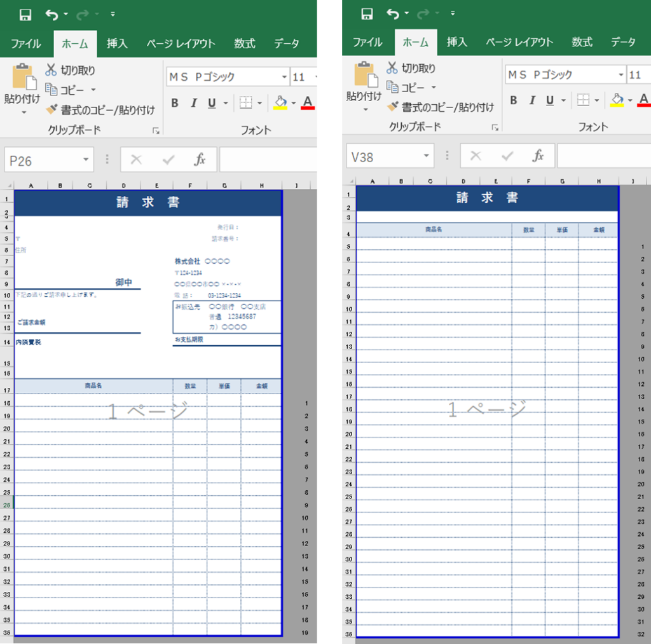This screenshot has height=644, width=651.
Task: Select the Format Painter brush in the right window
Action: coord(392,106)
